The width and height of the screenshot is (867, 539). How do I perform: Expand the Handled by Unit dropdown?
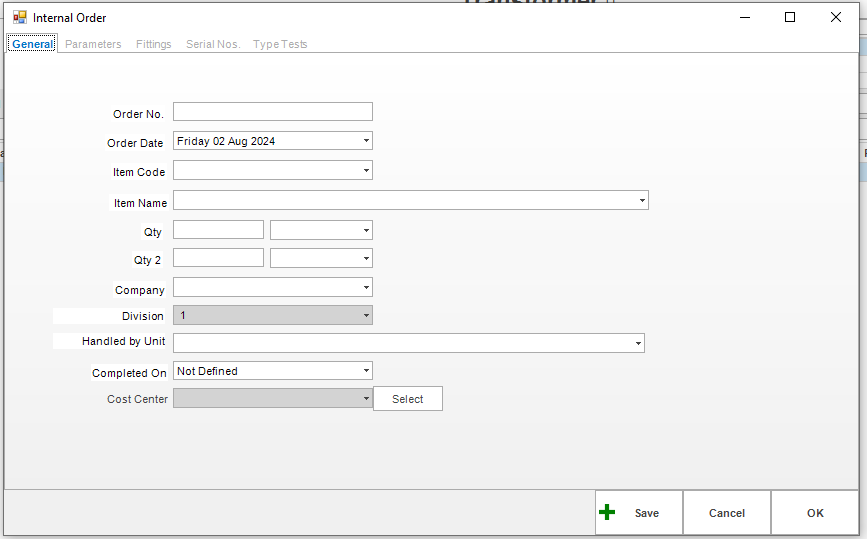pos(638,344)
